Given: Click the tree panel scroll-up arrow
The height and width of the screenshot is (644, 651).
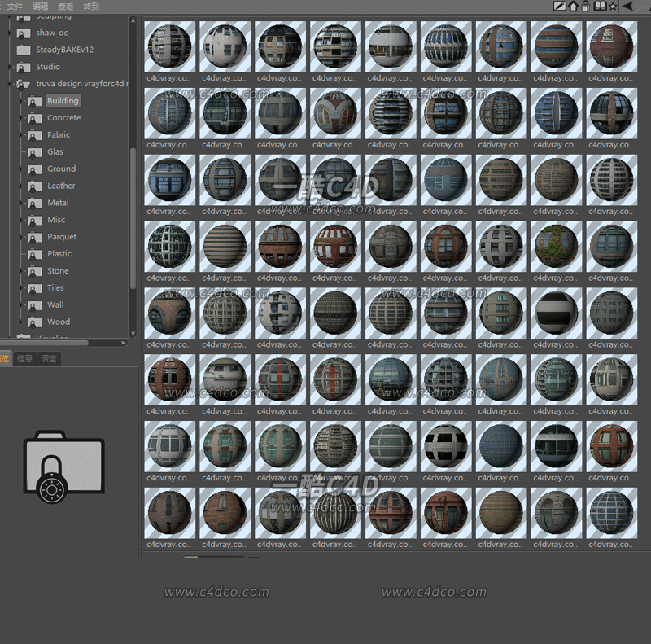Looking at the screenshot, I should pos(133,20).
